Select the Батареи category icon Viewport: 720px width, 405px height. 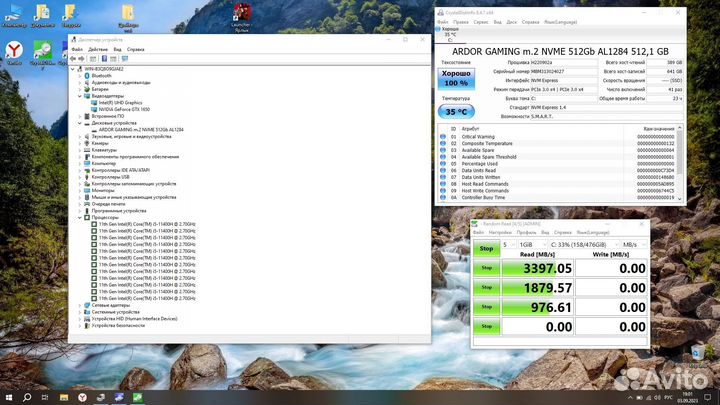[x=87, y=89]
